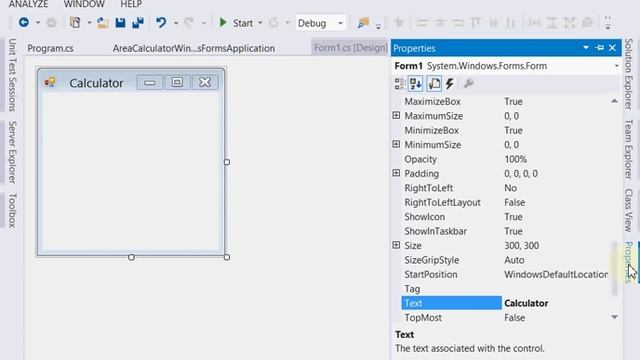Click the Property Pages wrench icon
This screenshot has width=640, height=360.
click(x=469, y=84)
